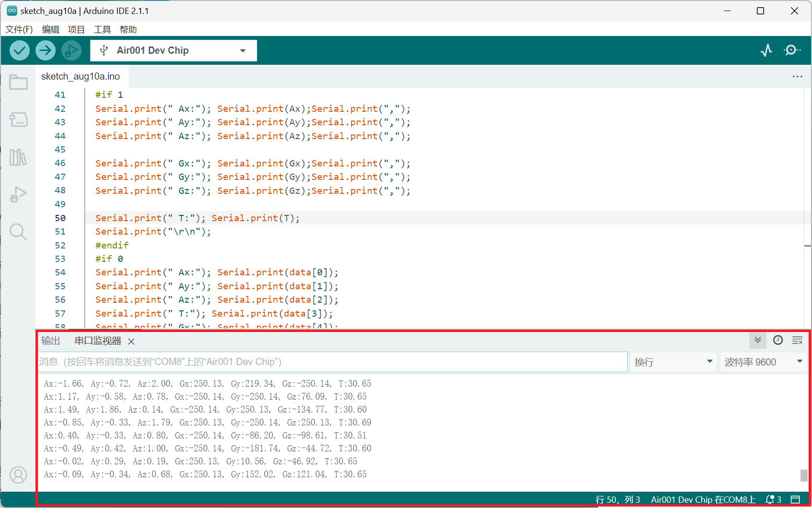Screen dimensions: 812x508
Task: Toggle timestamp clock icon in serial monitor
Action: tap(778, 340)
